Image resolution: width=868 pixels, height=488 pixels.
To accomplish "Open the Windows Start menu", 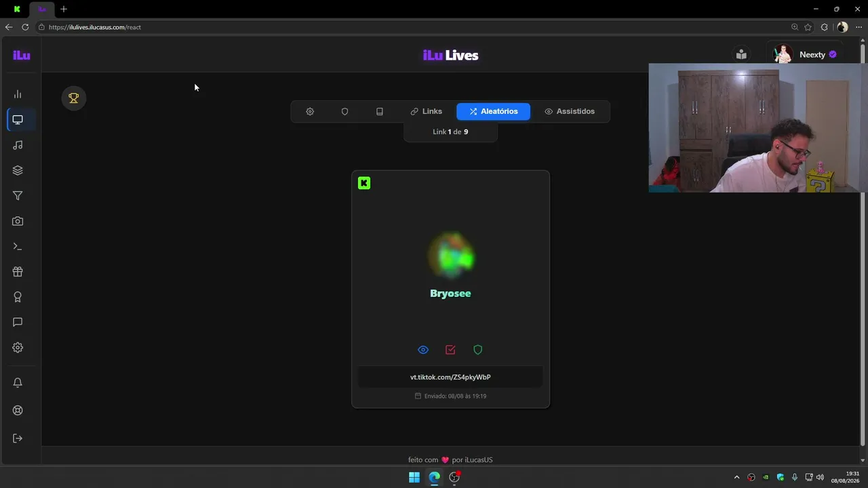I will point(414,477).
